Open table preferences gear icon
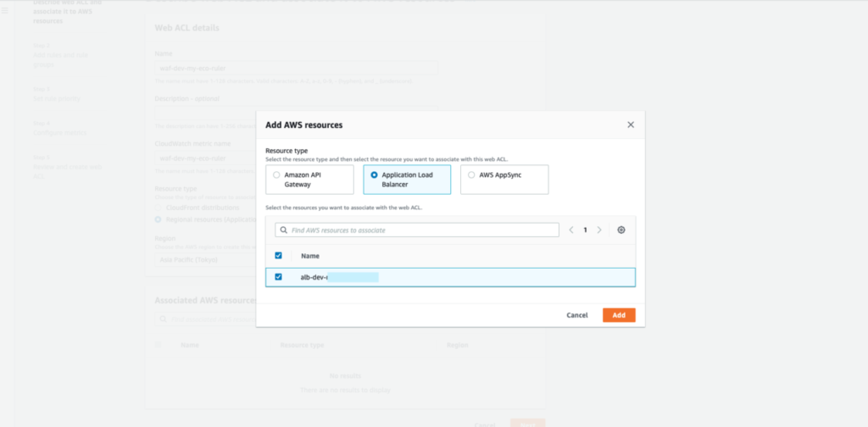The image size is (868, 427). click(x=621, y=230)
